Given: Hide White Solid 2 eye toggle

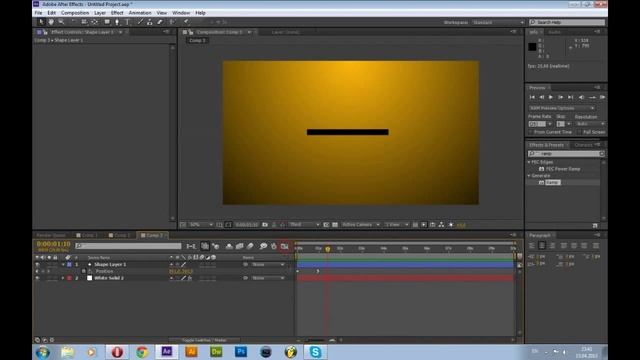Looking at the screenshot, I should tap(37, 278).
